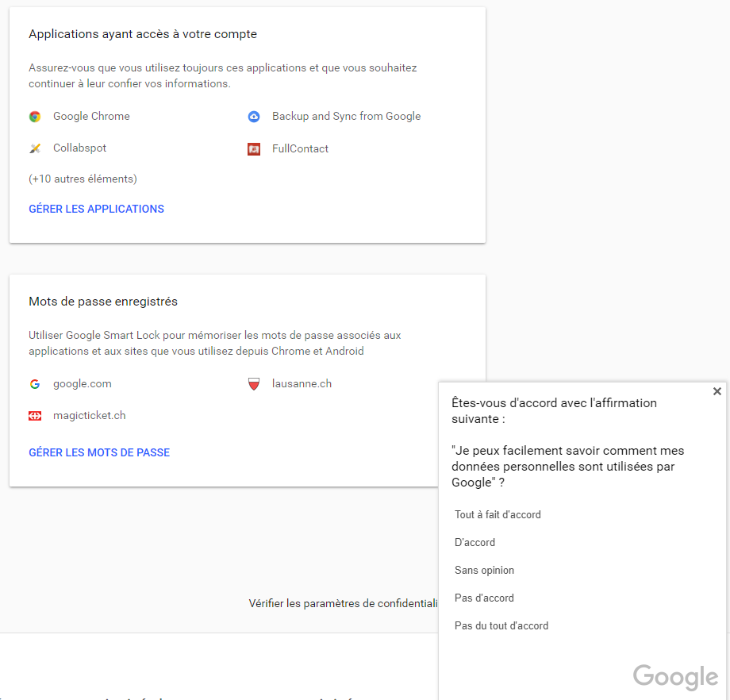
Task: Open 'Gérer les mots de passe' link
Action: (x=99, y=453)
